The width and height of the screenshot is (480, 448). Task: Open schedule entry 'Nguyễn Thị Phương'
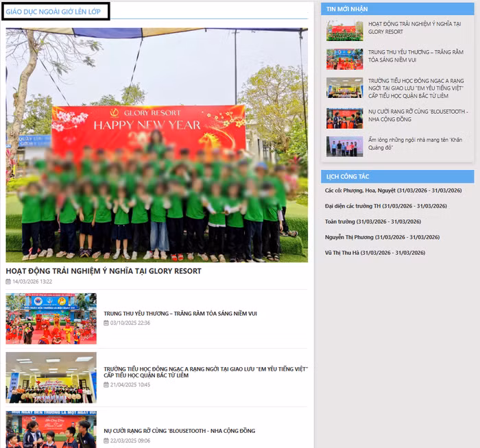click(382, 237)
